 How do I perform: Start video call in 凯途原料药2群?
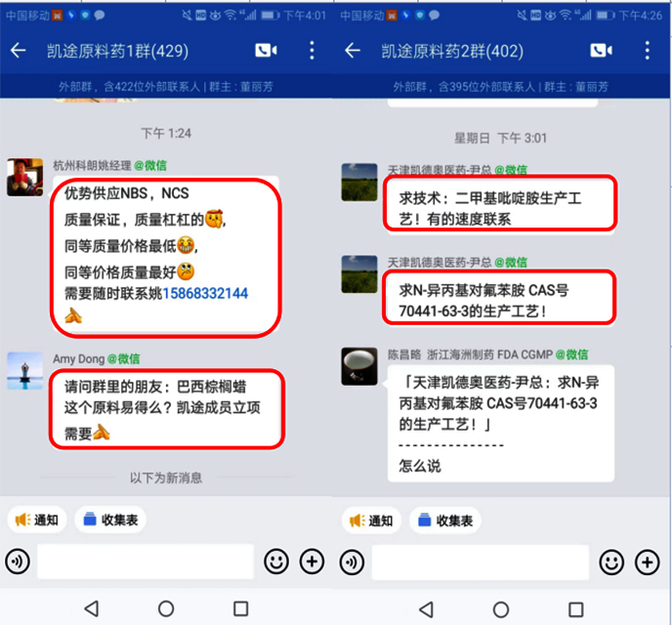pos(601,51)
